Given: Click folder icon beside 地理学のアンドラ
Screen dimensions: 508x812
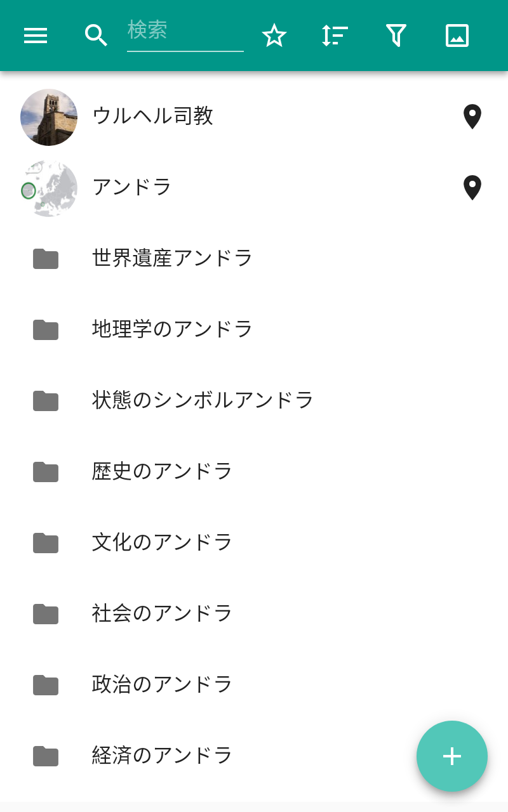Looking at the screenshot, I should (x=46, y=329).
